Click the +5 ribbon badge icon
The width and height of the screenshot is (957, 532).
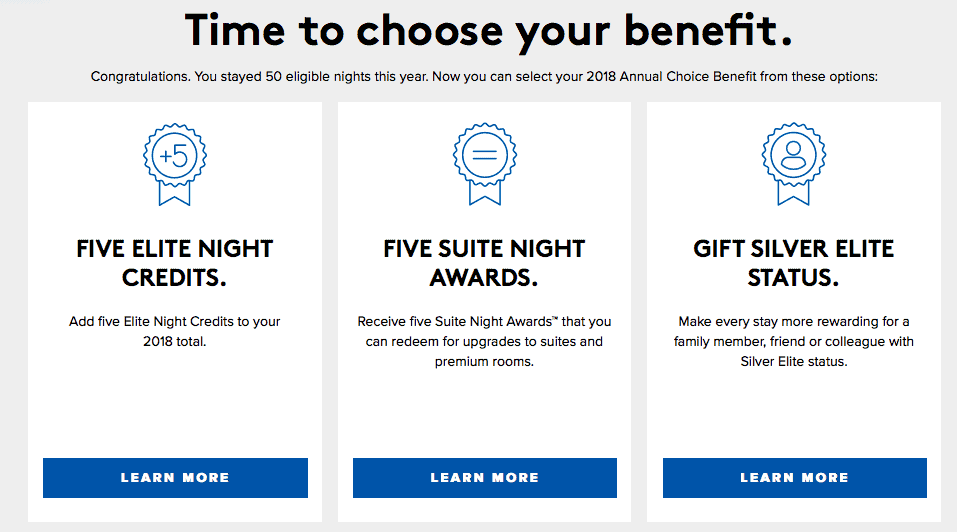175,164
